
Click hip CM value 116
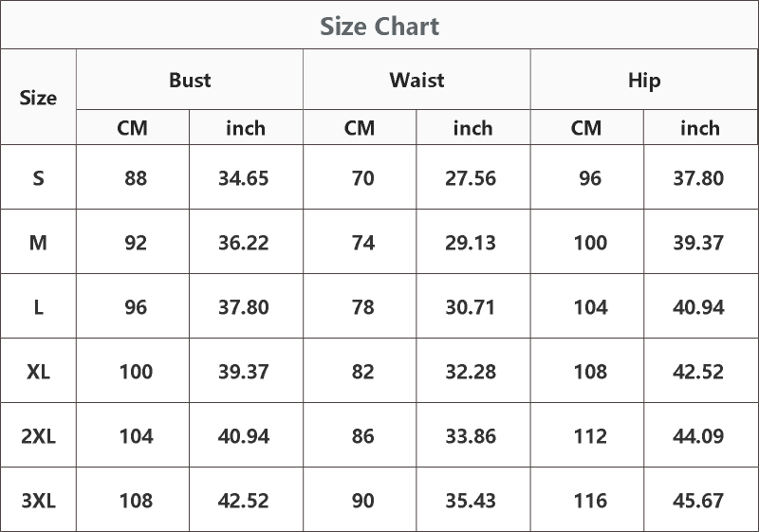[590, 501]
